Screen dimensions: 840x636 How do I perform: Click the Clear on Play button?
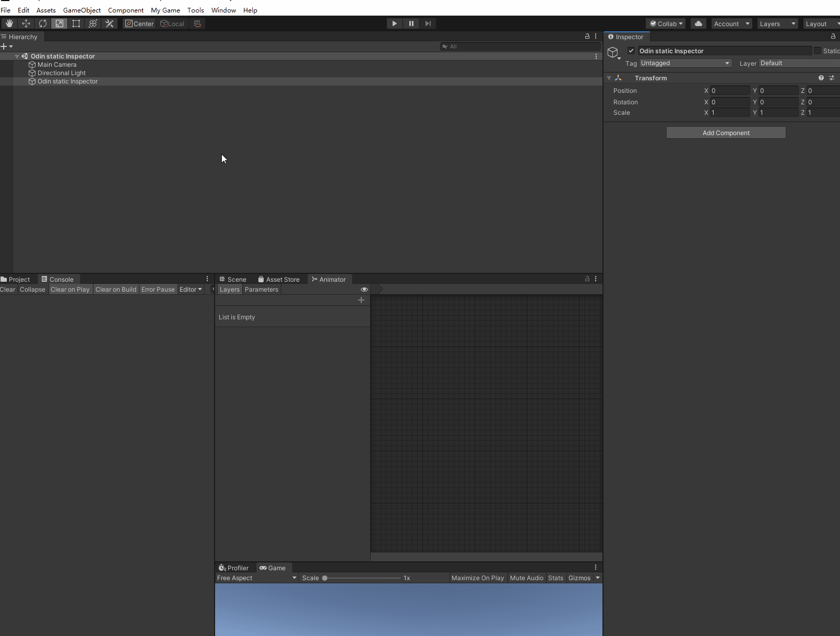point(70,290)
